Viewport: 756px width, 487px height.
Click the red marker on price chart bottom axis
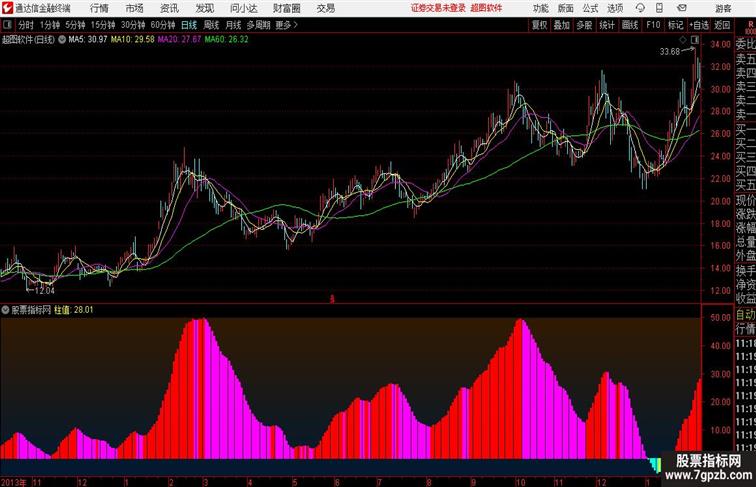[332, 299]
